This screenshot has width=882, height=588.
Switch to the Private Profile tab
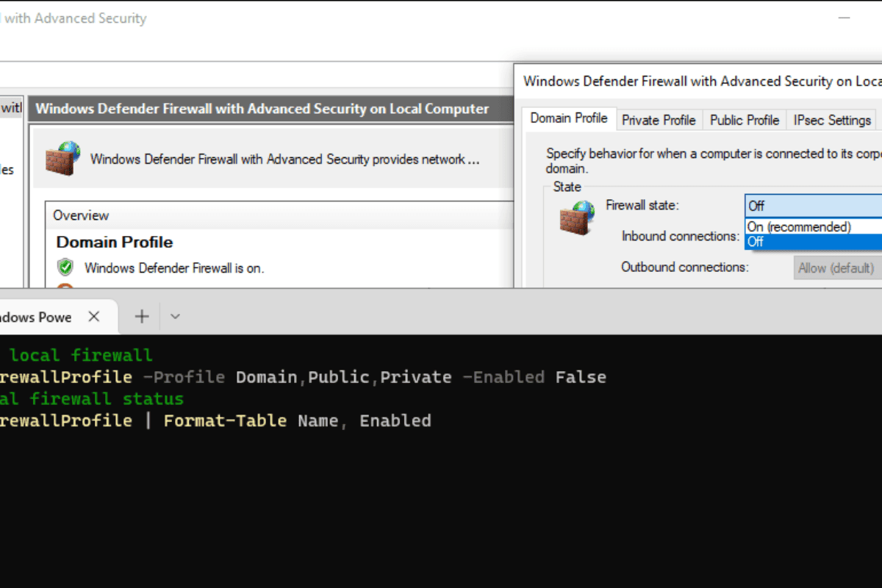(659, 119)
